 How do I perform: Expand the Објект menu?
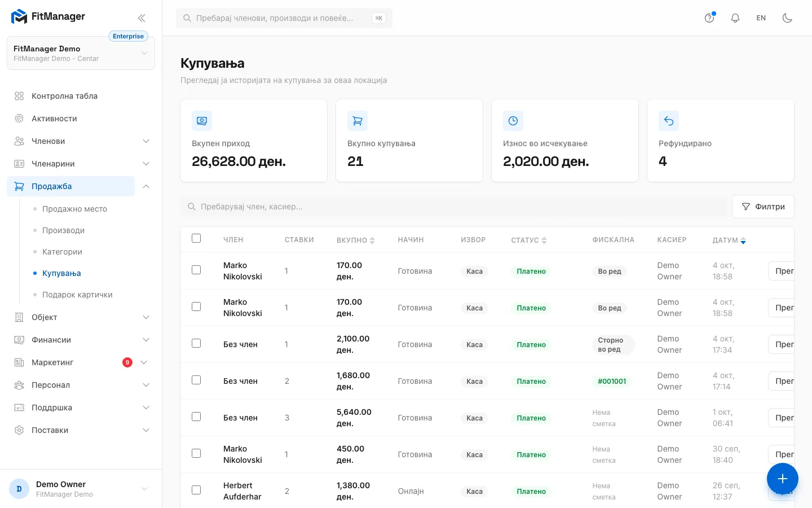146,317
